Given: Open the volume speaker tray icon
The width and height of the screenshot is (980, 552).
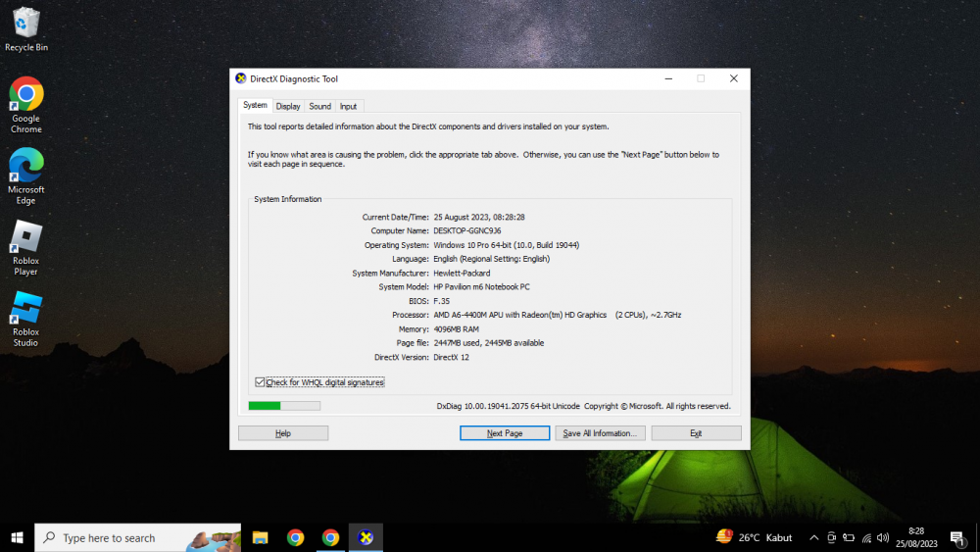Looking at the screenshot, I should point(883,537).
